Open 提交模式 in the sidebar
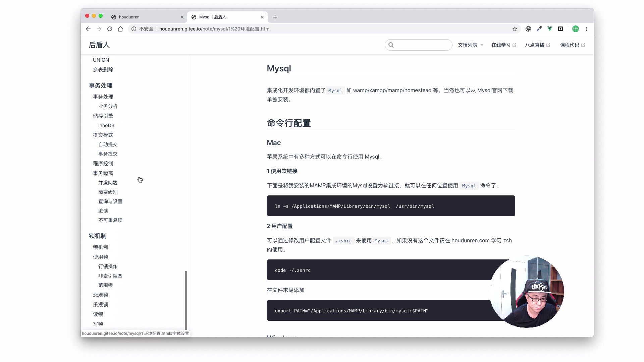 pyautogui.click(x=103, y=135)
